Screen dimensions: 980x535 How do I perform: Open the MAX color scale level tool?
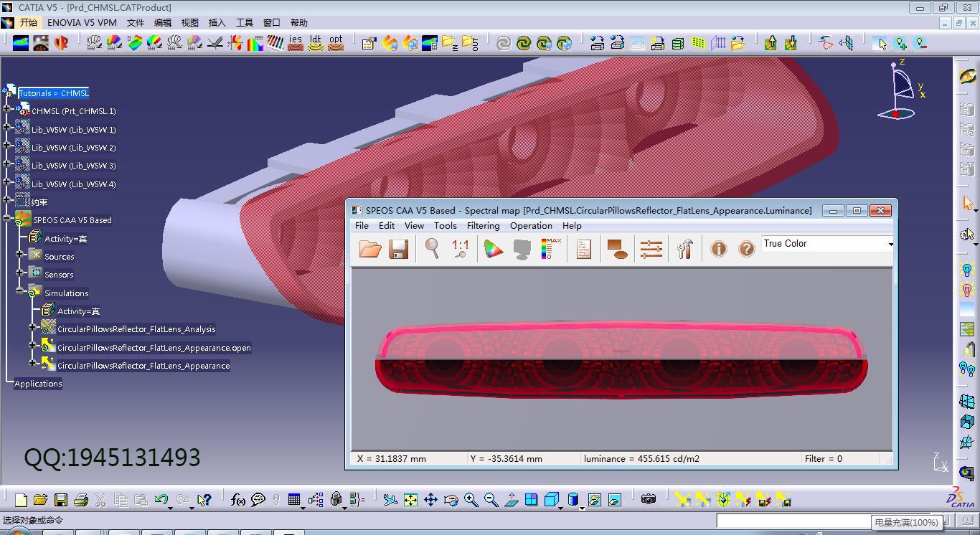[x=550, y=249]
